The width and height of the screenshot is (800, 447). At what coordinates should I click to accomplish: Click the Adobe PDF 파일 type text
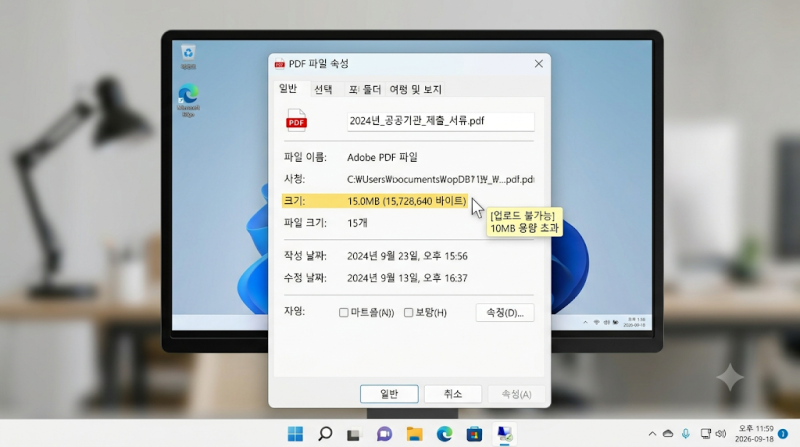coord(382,157)
